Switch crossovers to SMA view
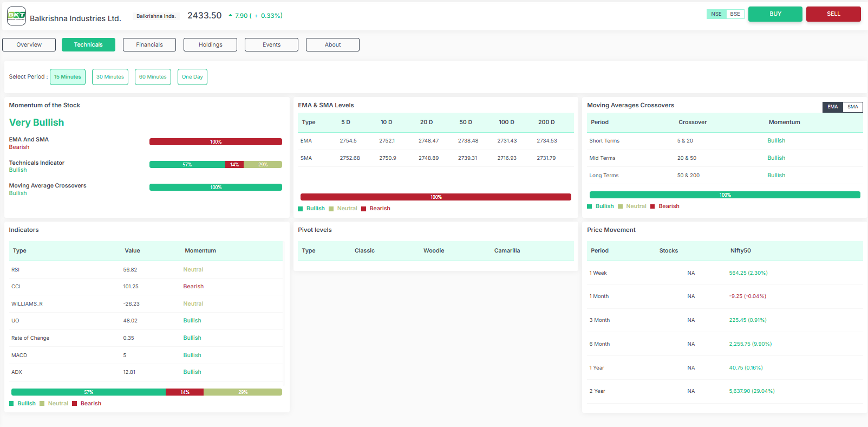Viewport: 868px width, 427px height. 853,107
